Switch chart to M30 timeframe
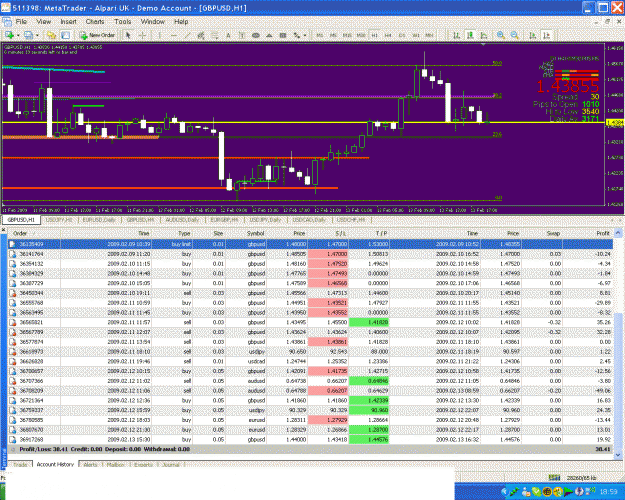 [361, 35]
